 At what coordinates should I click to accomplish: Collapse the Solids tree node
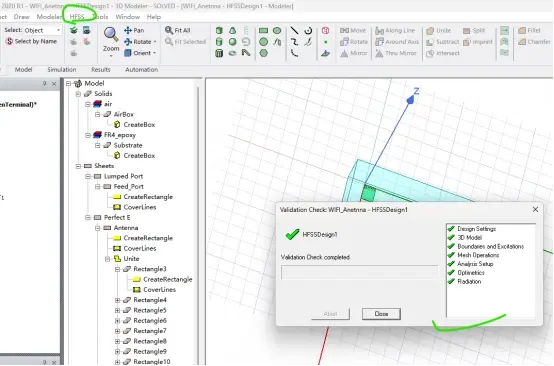coord(78,94)
